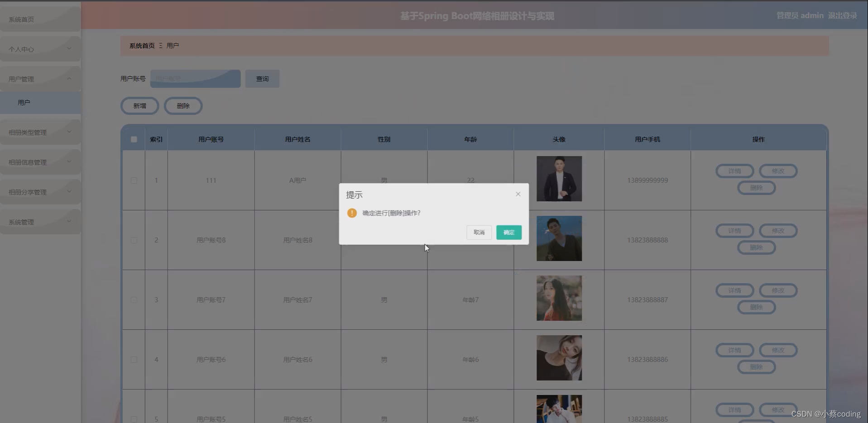Open 详情 for 用户账号8
Screen dimensions: 868x423
tap(734, 231)
